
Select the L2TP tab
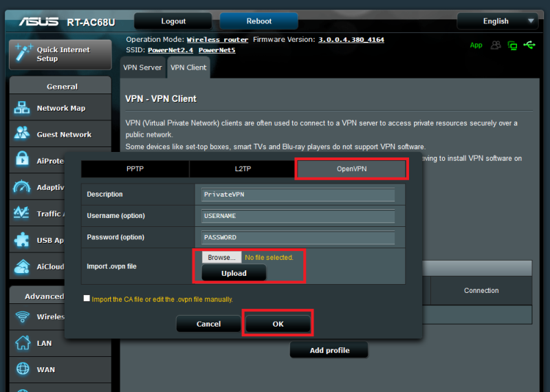243,168
